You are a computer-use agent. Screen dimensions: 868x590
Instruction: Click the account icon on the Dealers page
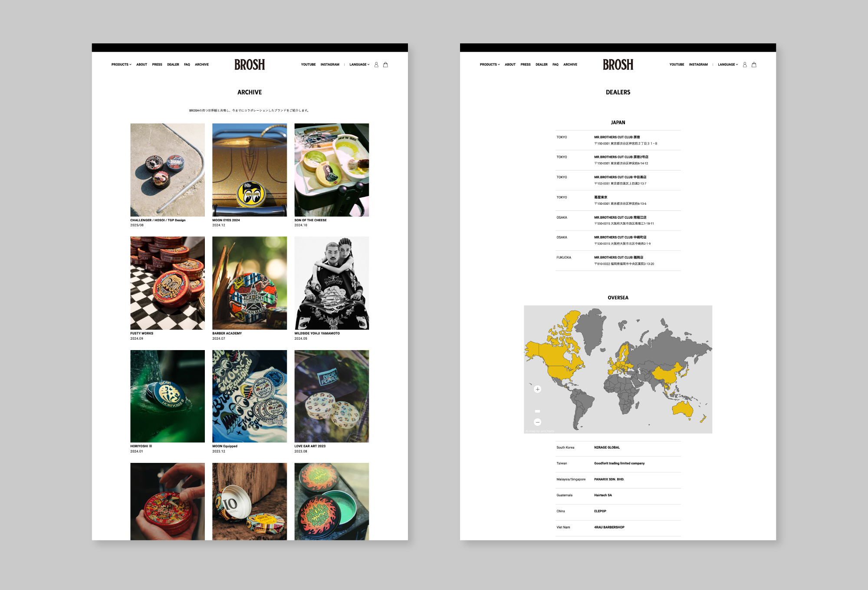(745, 65)
